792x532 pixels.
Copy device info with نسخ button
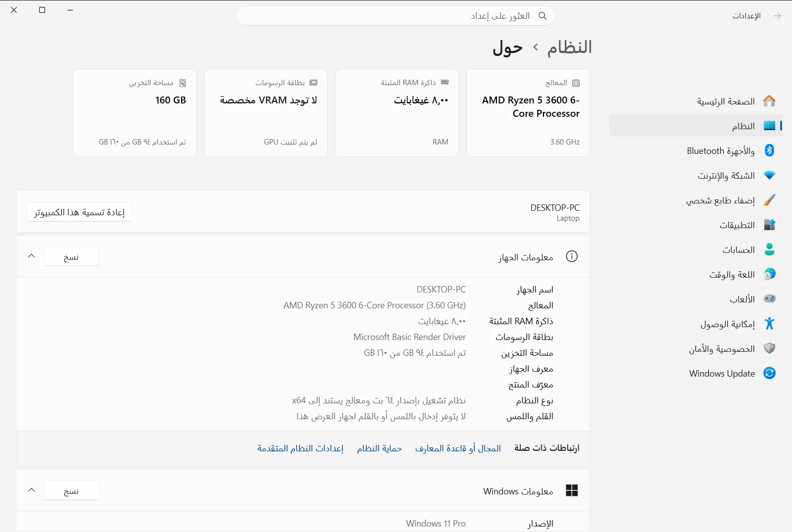coord(71,257)
